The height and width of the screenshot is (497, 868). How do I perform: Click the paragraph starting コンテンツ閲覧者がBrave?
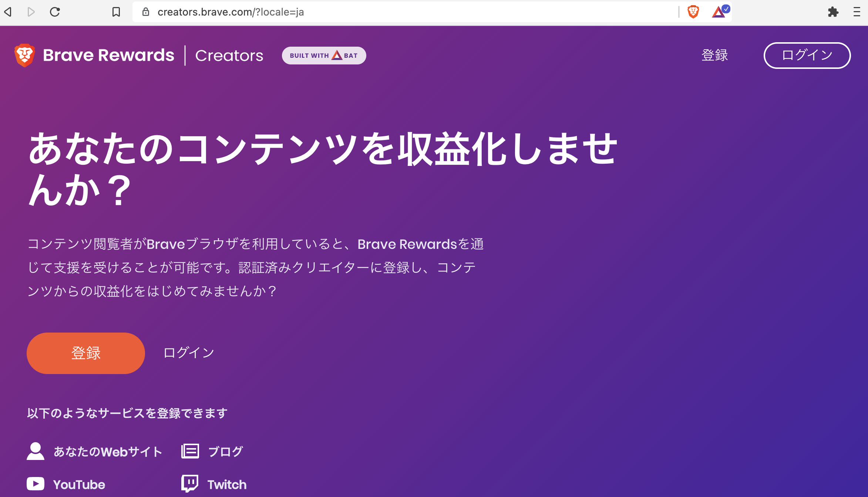[x=256, y=267]
